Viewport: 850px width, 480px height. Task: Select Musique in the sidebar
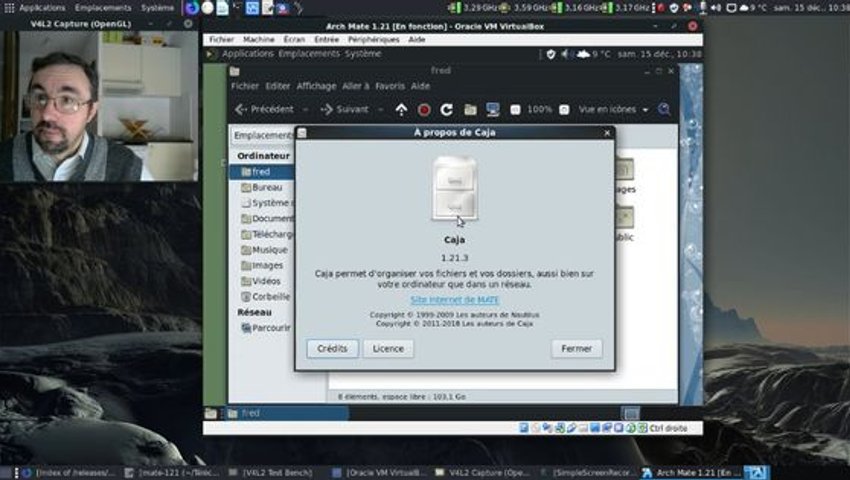click(262, 251)
